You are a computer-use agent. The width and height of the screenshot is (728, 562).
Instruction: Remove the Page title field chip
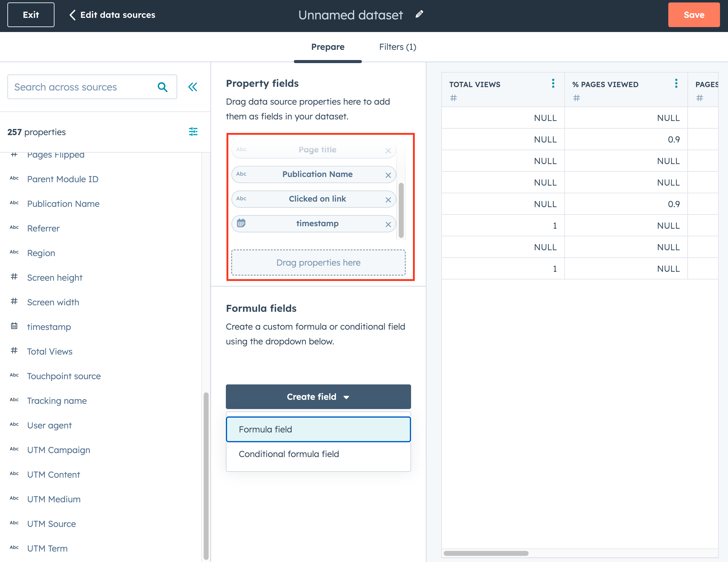tap(388, 151)
